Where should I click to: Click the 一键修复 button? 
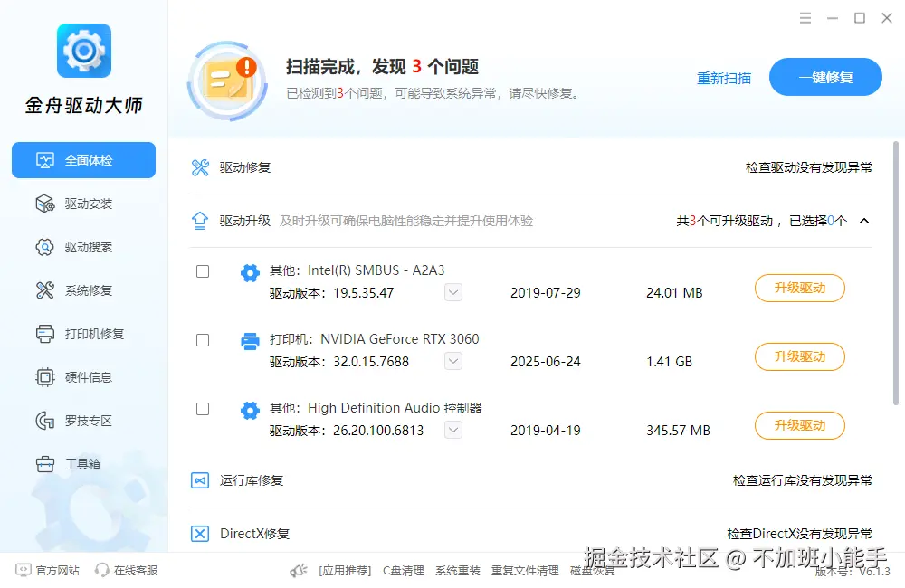(x=825, y=77)
